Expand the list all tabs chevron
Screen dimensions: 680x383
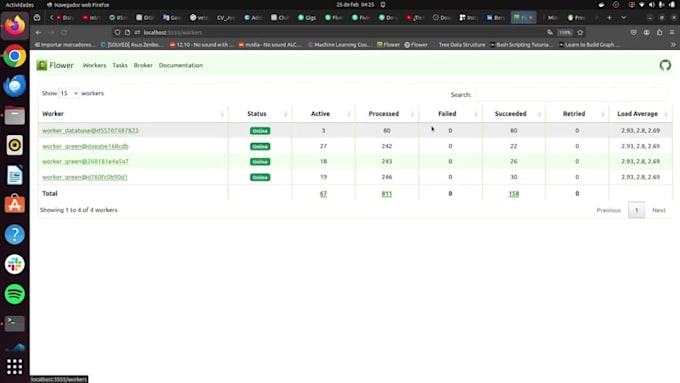tap(624, 18)
